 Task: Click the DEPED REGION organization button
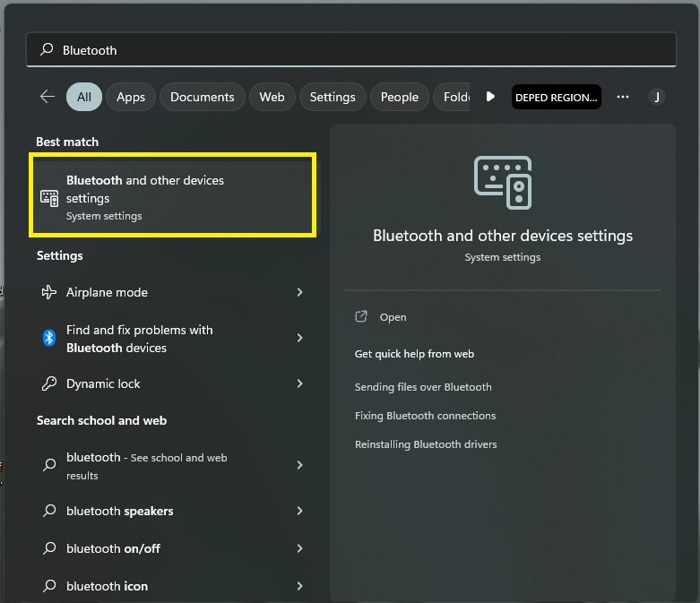pyautogui.click(x=557, y=97)
